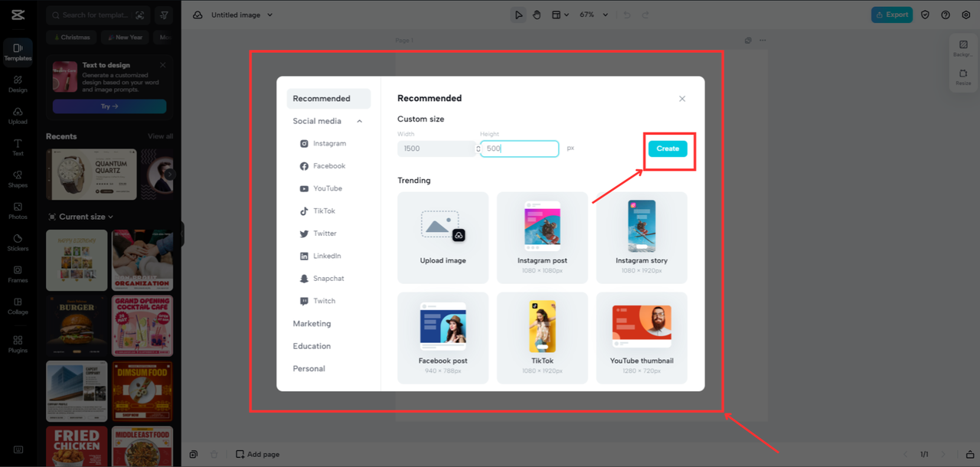Screen dimensions: 980x467
Task: Click the cloud save icon
Action: [198, 15]
